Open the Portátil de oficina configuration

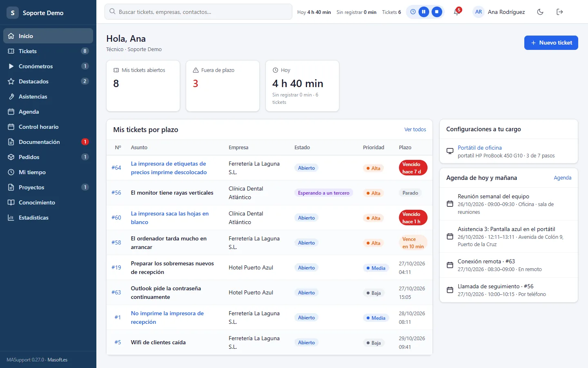[480, 148]
